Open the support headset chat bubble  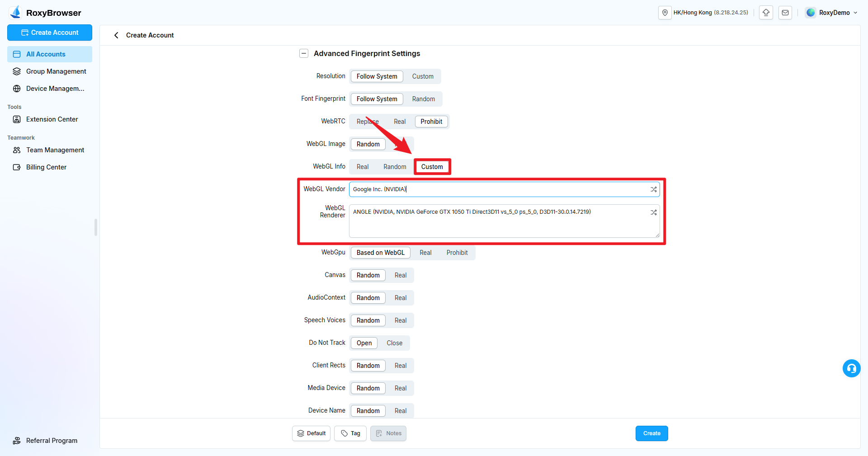pos(851,368)
